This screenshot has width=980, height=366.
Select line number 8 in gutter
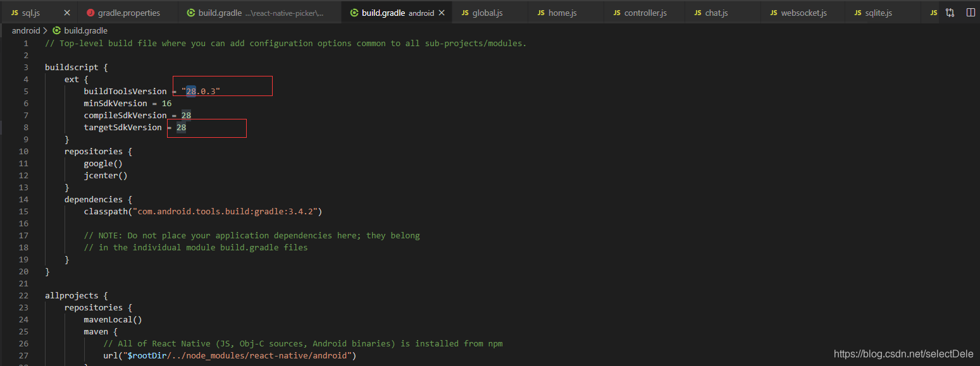[26, 127]
